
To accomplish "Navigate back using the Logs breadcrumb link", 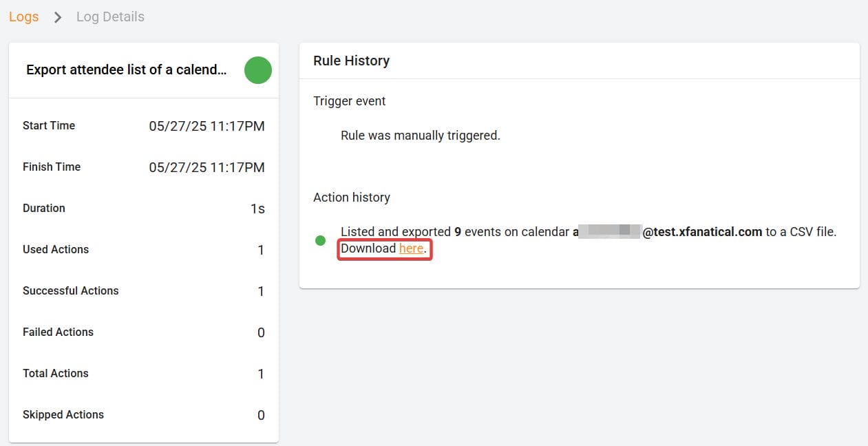I will 23,17.
